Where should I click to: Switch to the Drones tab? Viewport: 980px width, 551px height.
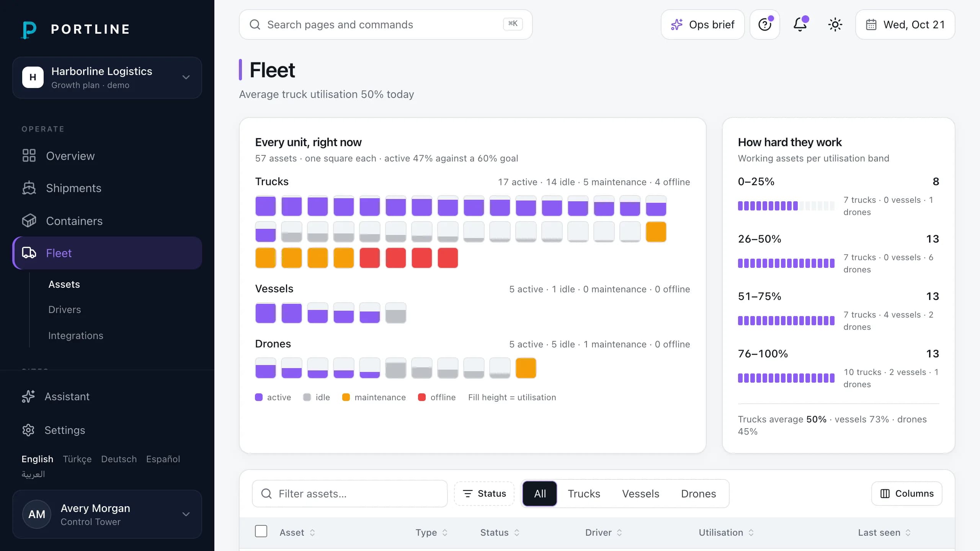point(698,494)
